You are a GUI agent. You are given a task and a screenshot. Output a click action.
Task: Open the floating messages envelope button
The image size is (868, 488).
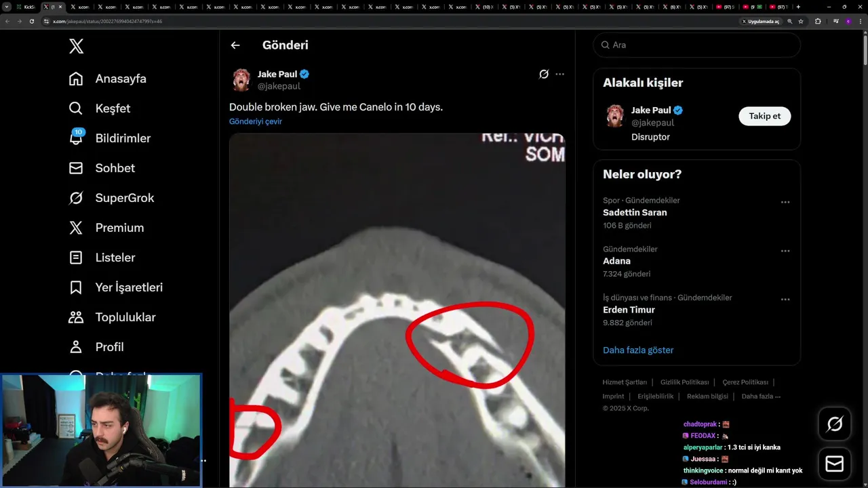tap(835, 464)
